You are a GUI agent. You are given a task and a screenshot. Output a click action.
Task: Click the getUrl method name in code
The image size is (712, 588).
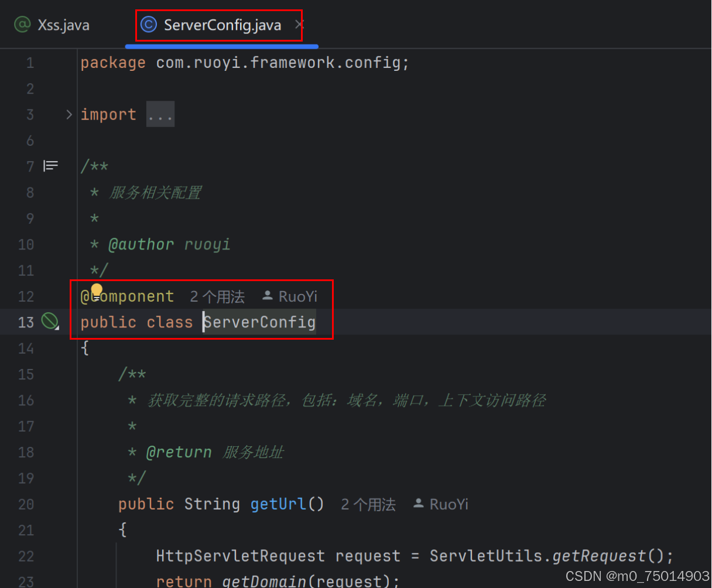278,504
